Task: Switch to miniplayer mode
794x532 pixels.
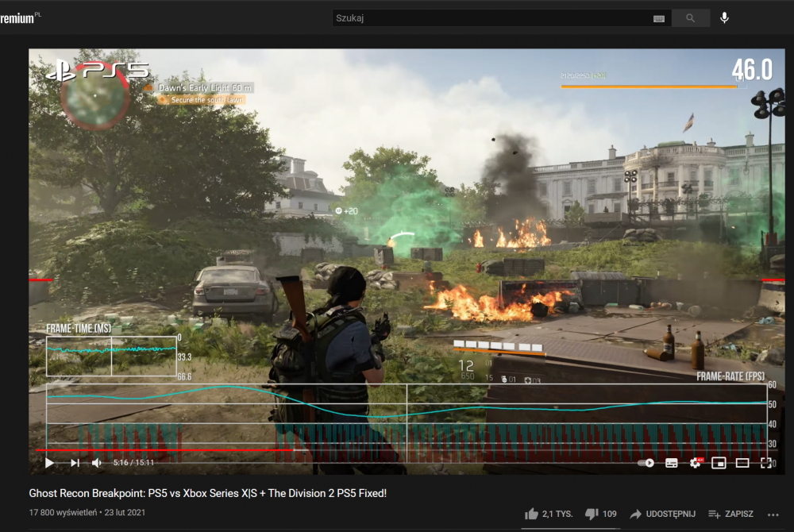Action: 719,462
